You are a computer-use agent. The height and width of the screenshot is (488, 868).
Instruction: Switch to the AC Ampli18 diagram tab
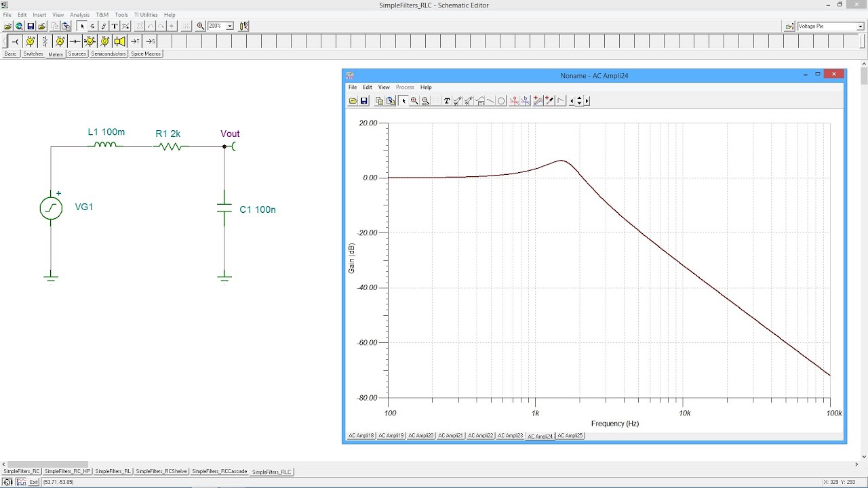click(361, 436)
